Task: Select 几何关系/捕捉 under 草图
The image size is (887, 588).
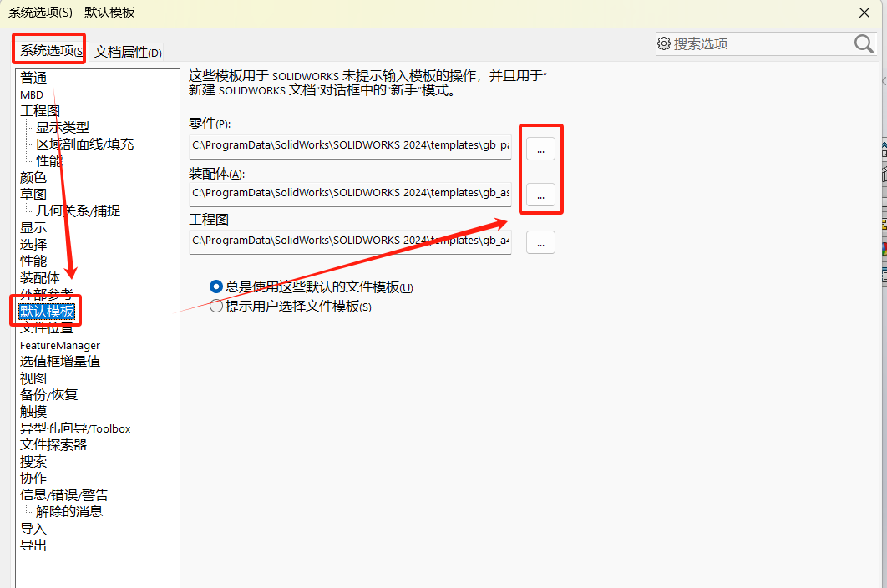Action: pos(78,211)
